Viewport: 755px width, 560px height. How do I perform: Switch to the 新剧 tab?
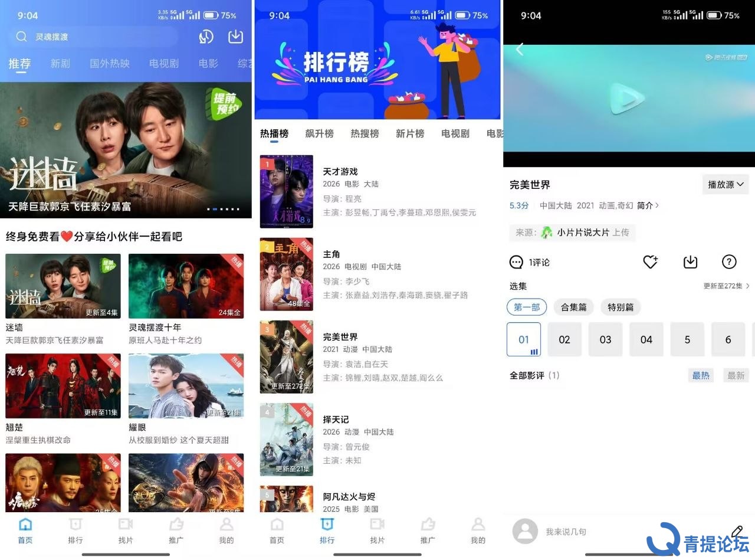[60, 63]
